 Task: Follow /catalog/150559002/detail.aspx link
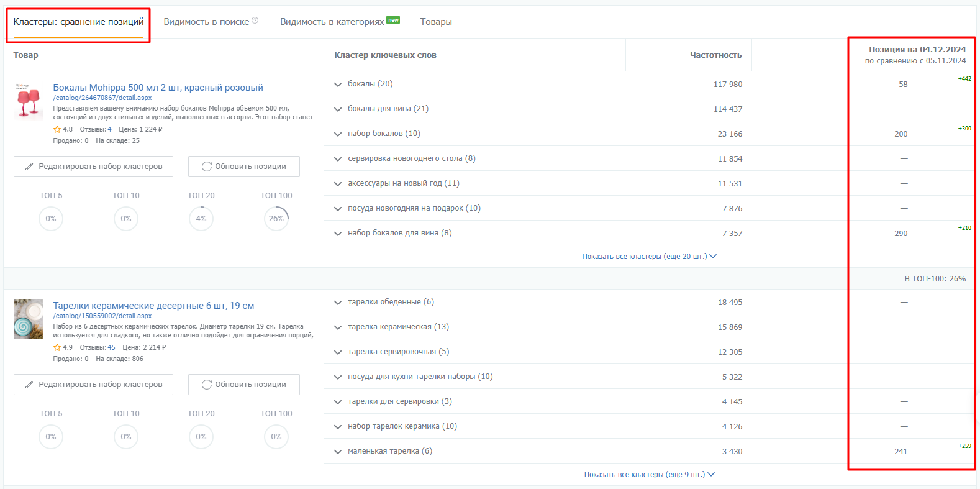102,316
